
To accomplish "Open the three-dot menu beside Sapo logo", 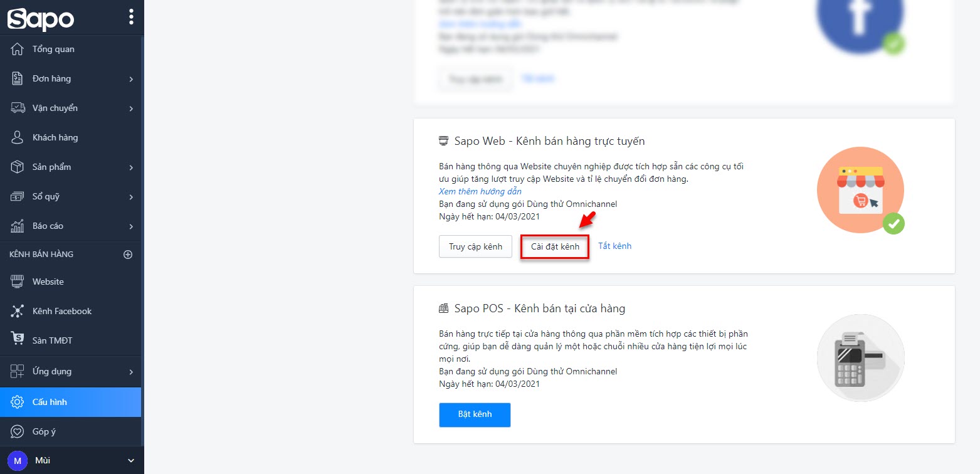I will pyautogui.click(x=131, y=17).
